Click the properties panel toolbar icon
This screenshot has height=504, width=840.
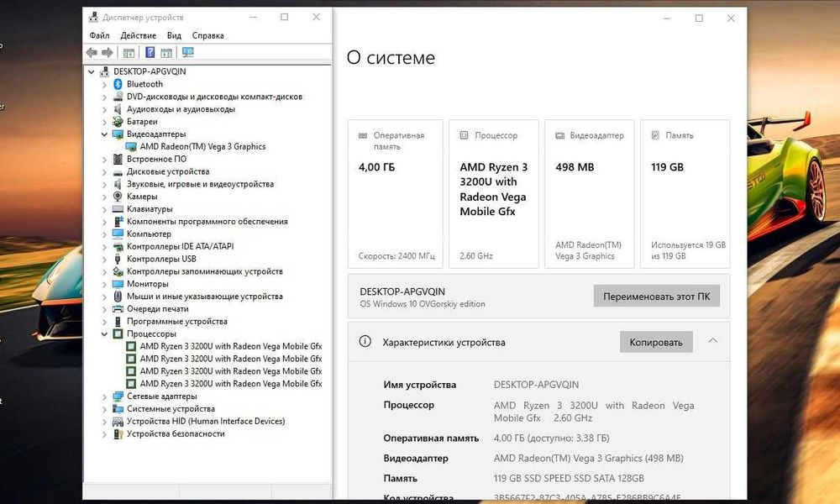166,52
